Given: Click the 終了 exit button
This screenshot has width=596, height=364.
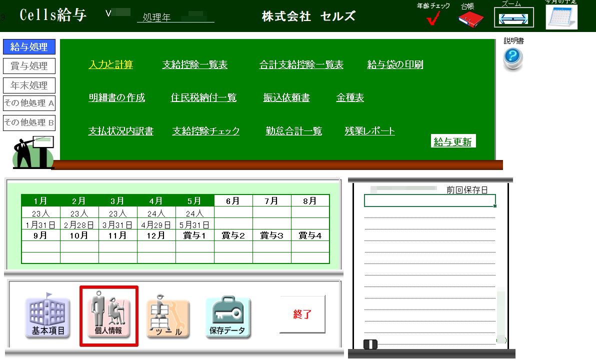Looking at the screenshot, I should coord(302,314).
